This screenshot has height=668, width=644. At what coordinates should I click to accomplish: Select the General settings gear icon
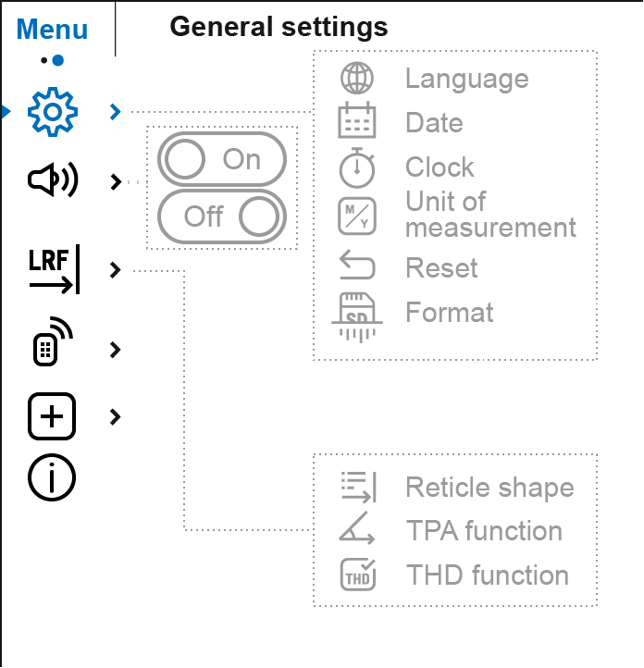click(x=53, y=112)
